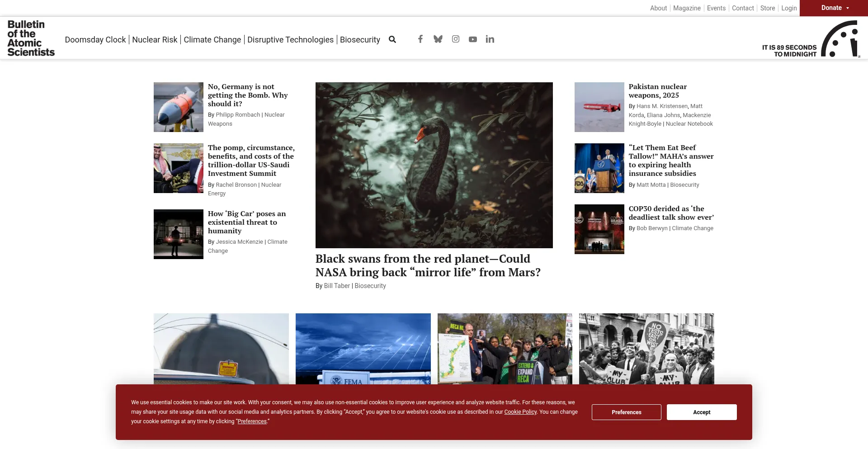
Task: Read the Pakistan nuclear weapons, 2025 article
Action: (x=657, y=91)
